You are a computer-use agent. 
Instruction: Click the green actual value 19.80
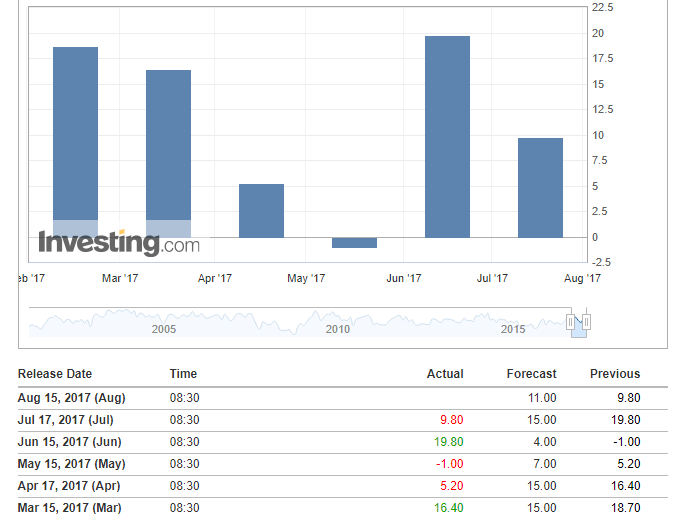(x=448, y=442)
